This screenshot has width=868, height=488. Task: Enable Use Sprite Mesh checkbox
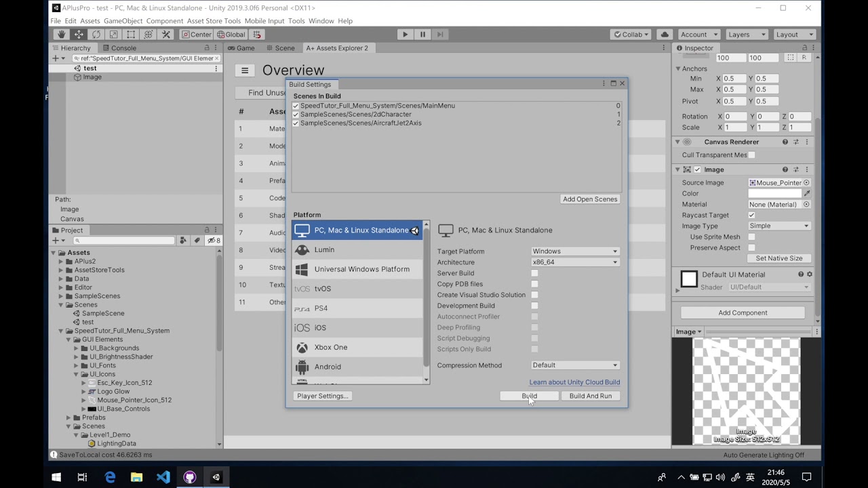click(751, 237)
